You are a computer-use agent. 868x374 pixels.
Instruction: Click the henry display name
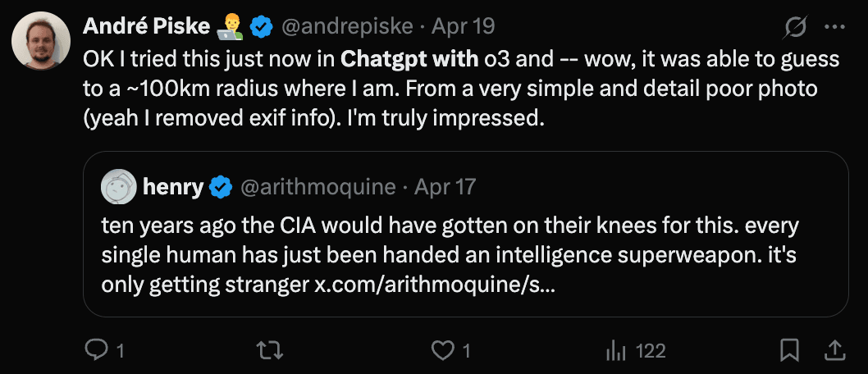[x=172, y=188]
